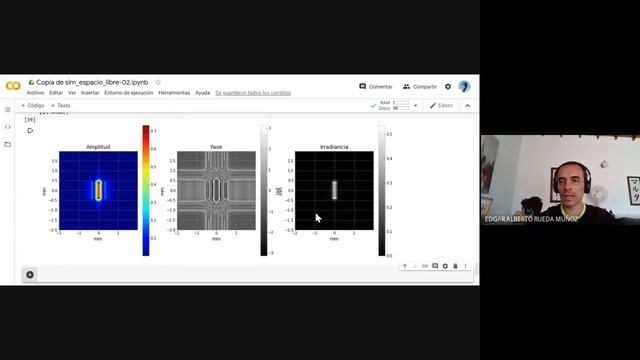The height and width of the screenshot is (360, 640).
Task: Run the empty code cell
Action: (x=30, y=275)
